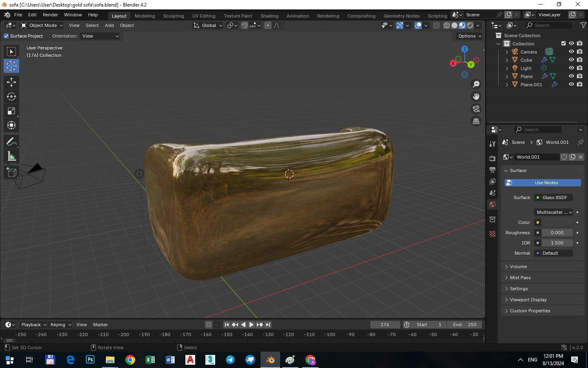Select the Transform tool
The height and width of the screenshot is (368, 588).
[x=11, y=125]
